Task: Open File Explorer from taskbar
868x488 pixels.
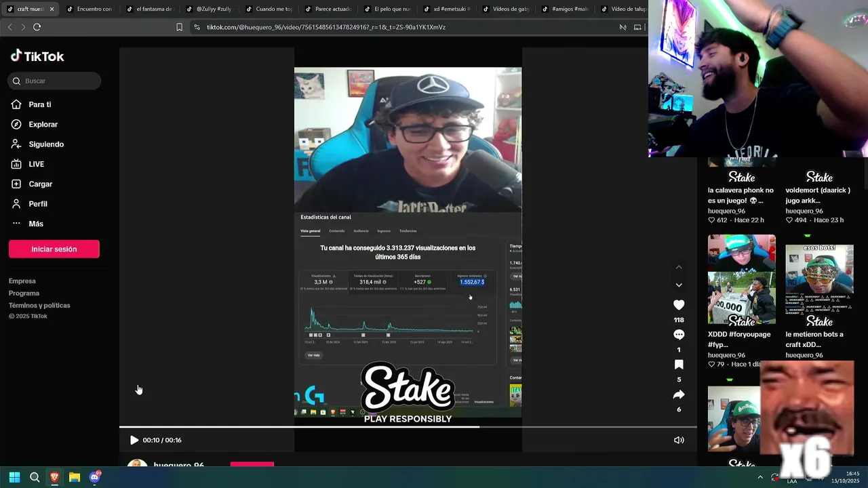Action: coord(75,477)
